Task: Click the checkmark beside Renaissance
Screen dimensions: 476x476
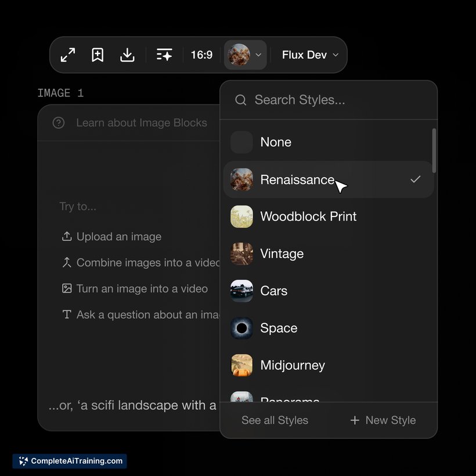Action: click(x=415, y=179)
